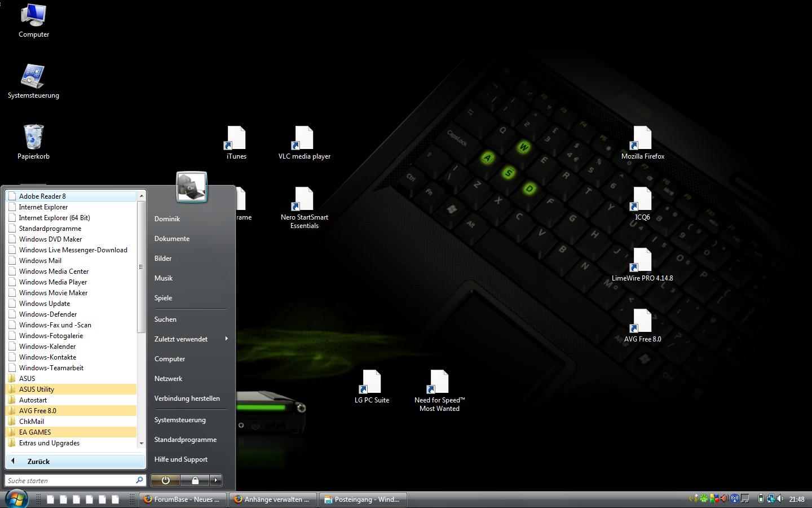Launch Internet Explorer (64 Bit) entry

pos(71,218)
